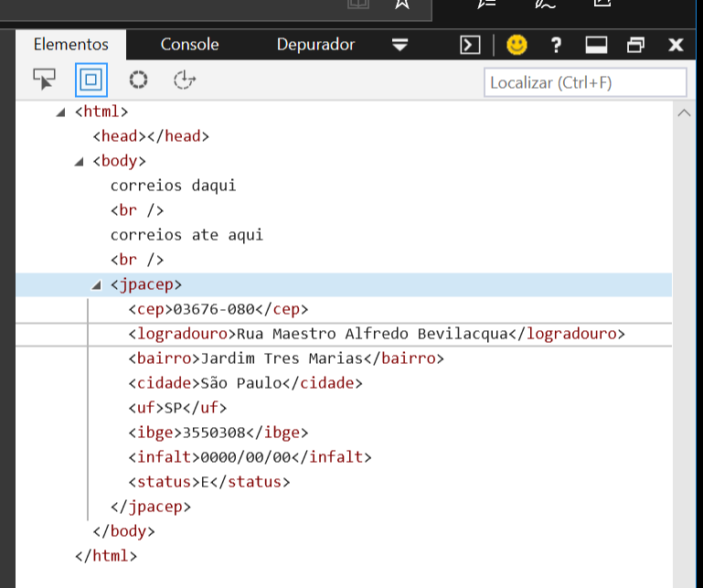Collapse the jpacep node arrow
703x588 pixels.
click(x=97, y=285)
